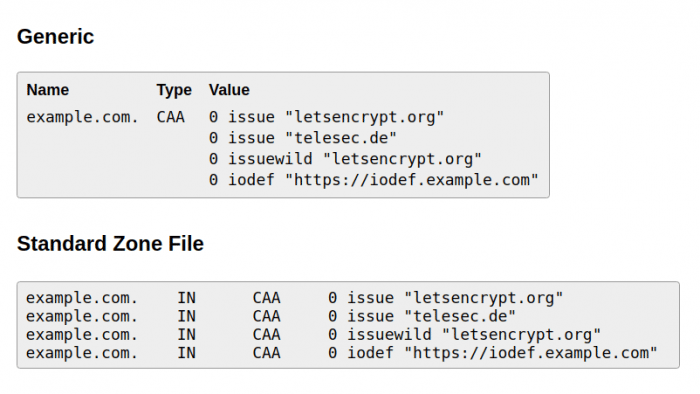Click the Standard Zone File heading
Image resolution: width=700 pixels, height=394 pixels.
pos(110,244)
